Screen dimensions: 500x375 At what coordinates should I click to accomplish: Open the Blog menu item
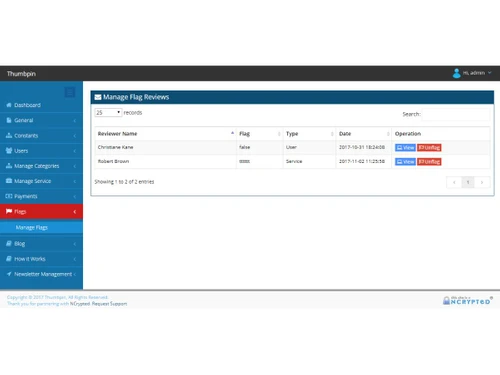pos(41,244)
